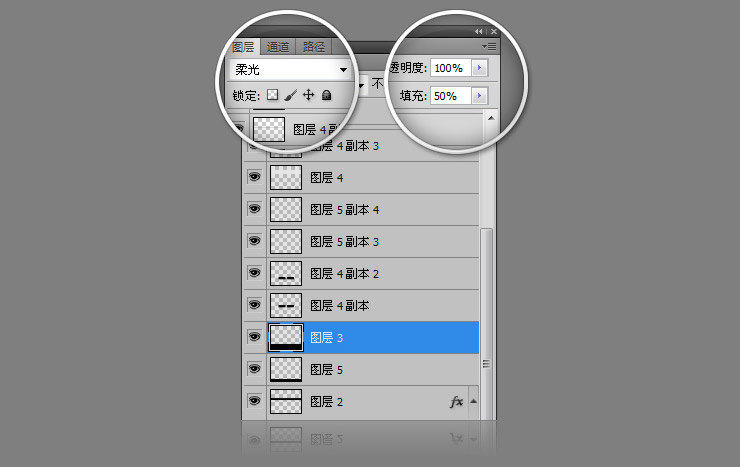Click the 图层 4 副本 layer thumbnail
The image size is (740, 467).
pos(287,305)
